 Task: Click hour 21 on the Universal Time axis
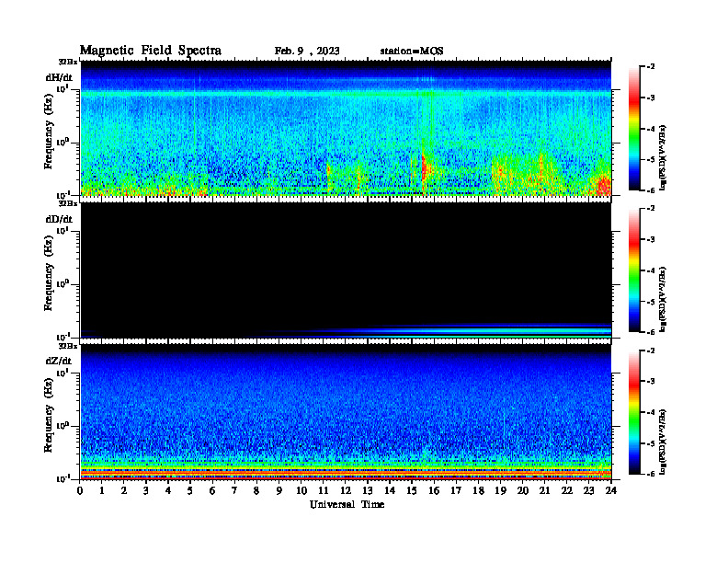point(544,491)
